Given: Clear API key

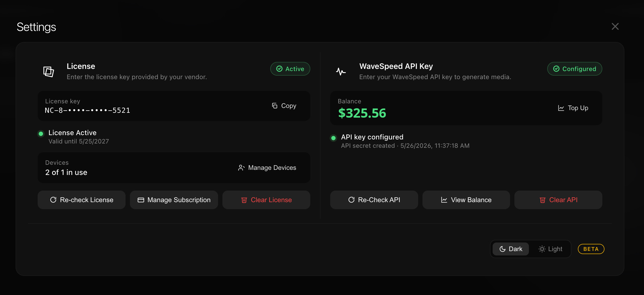Looking at the screenshot, I should pos(558,200).
